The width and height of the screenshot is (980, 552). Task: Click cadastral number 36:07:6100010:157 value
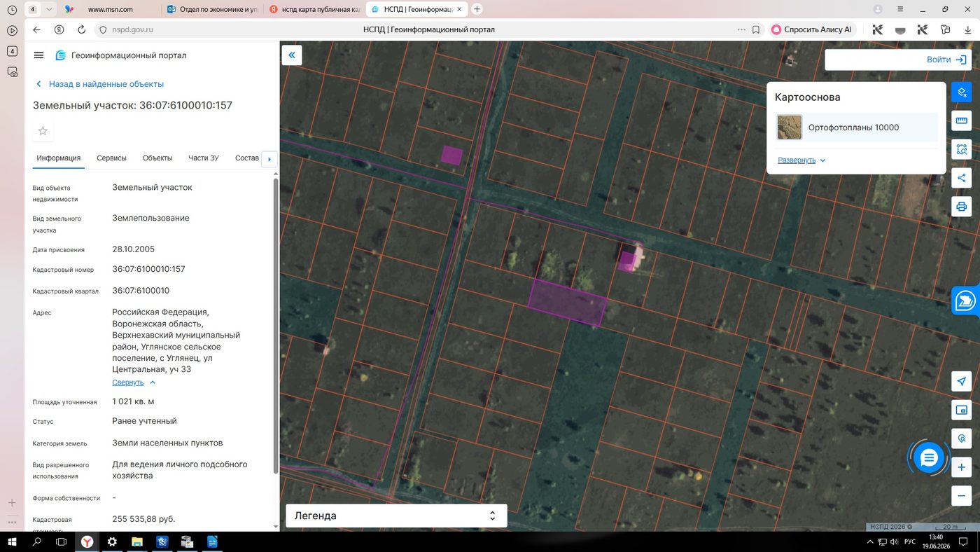148,269
